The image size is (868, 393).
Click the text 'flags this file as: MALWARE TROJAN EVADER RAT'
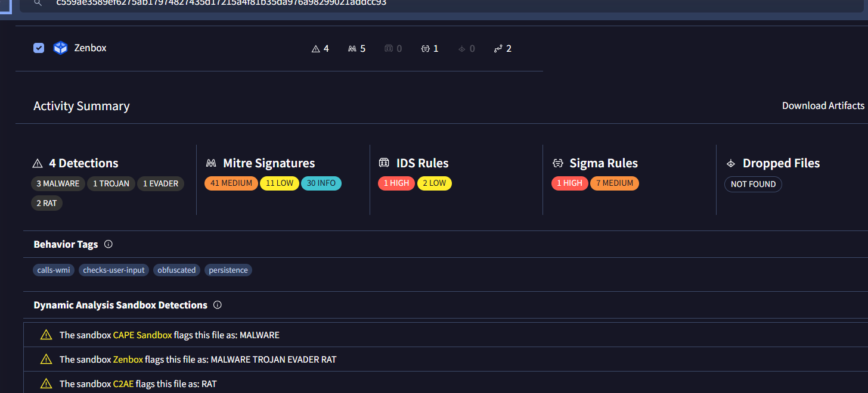[241, 360]
